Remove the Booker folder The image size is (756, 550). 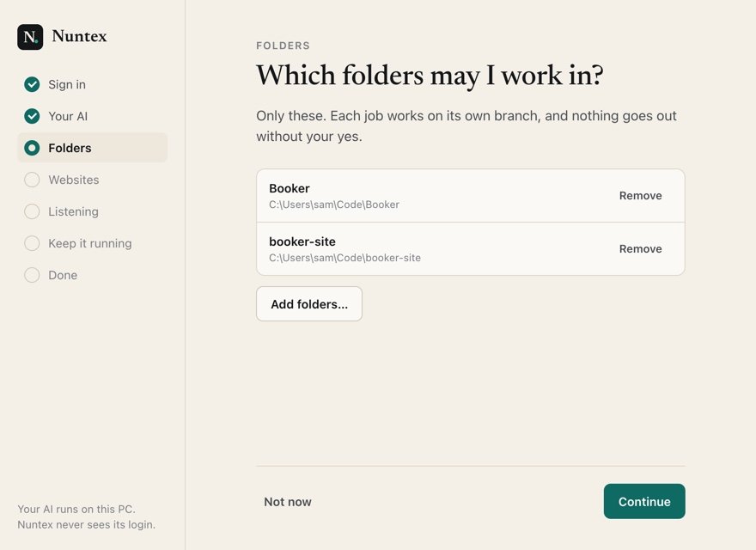tap(640, 196)
